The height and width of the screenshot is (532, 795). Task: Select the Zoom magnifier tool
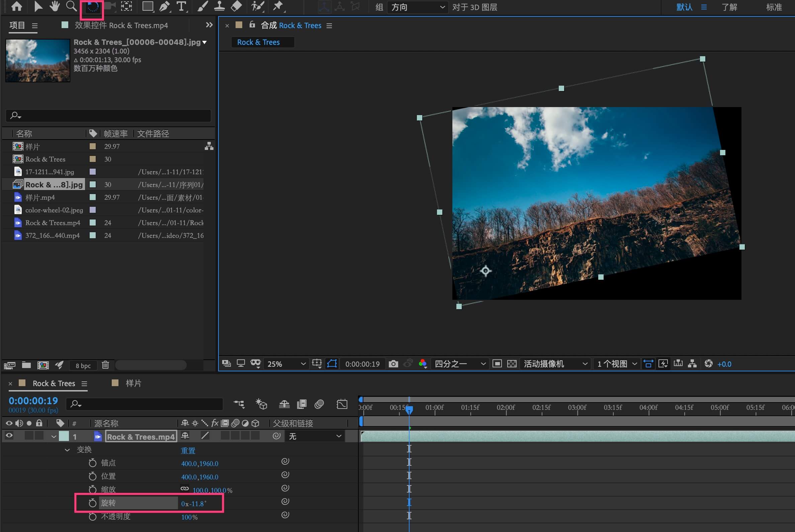(x=71, y=6)
